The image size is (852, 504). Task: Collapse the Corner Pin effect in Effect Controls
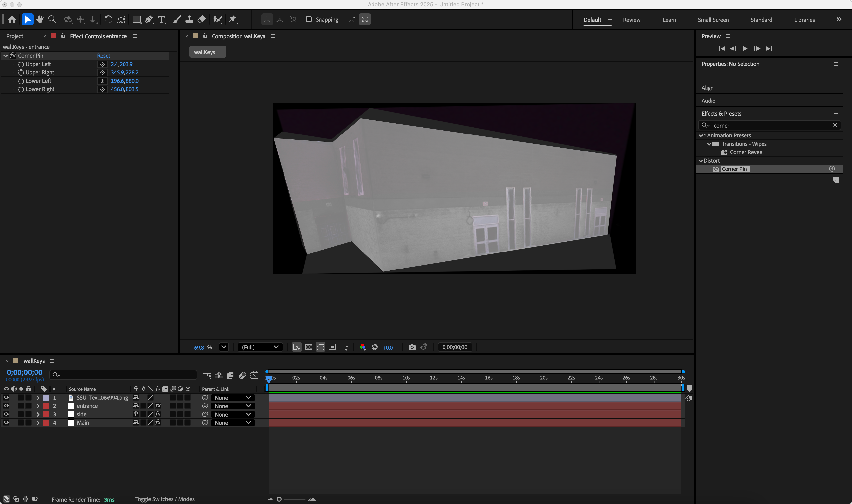coord(5,55)
